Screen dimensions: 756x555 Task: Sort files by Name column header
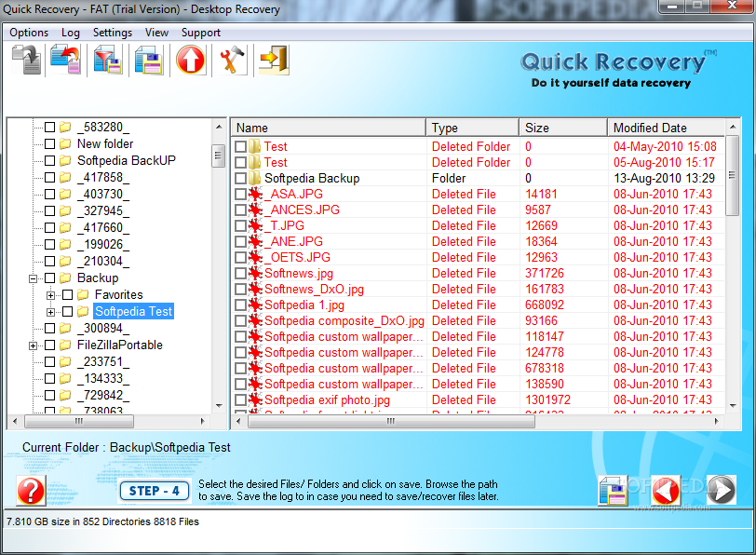(329, 128)
